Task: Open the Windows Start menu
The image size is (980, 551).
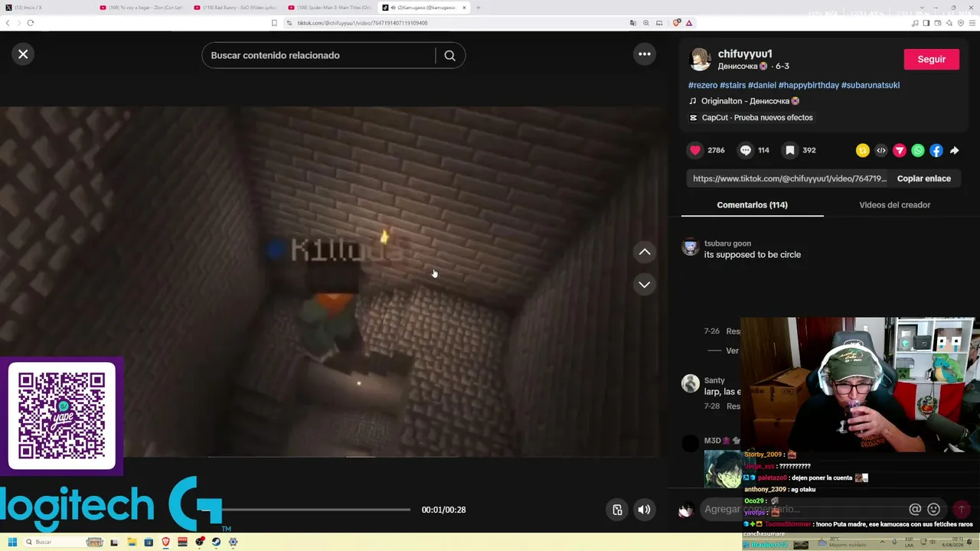Action: (x=12, y=542)
